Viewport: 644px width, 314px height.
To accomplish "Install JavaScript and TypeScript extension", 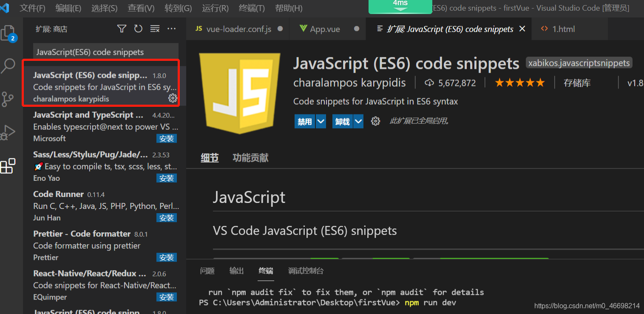I will pos(167,138).
